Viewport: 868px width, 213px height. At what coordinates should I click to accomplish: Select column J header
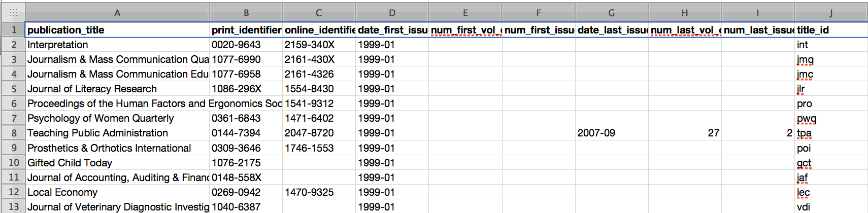click(x=831, y=13)
